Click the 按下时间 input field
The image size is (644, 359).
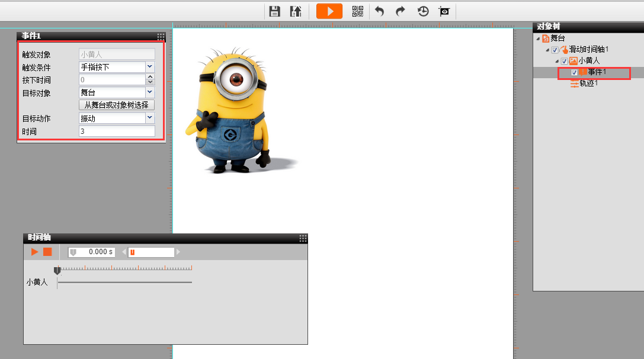(112, 80)
